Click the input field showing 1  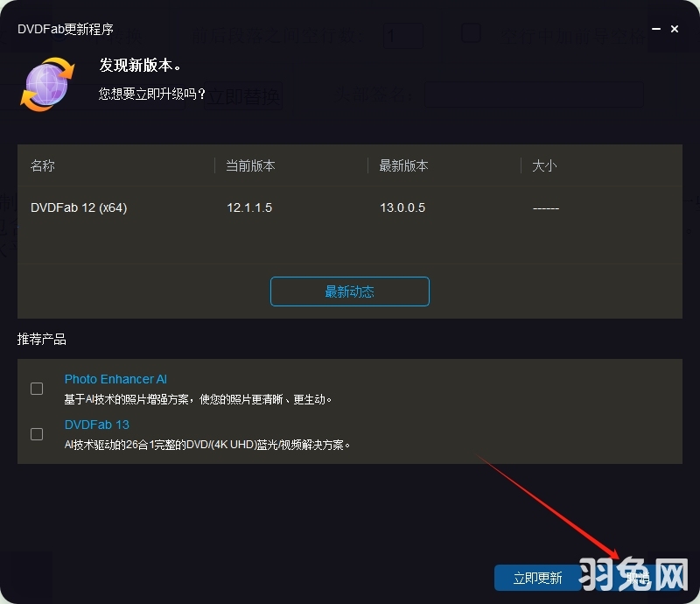[x=403, y=36]
